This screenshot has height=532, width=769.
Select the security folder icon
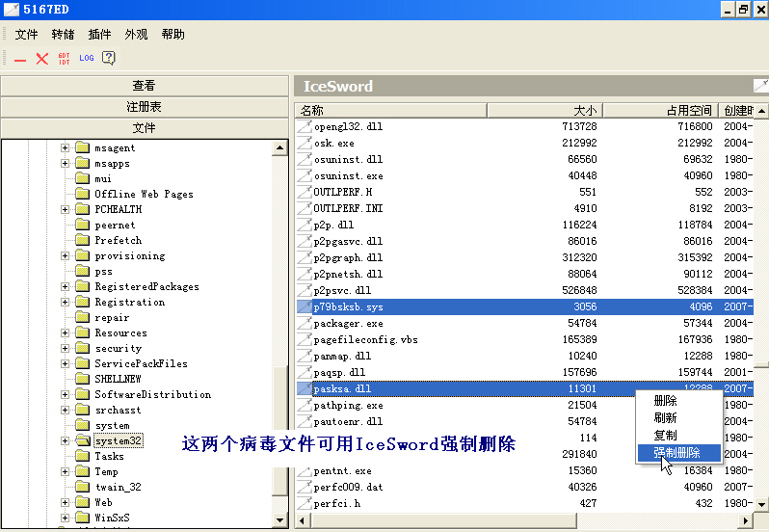pyautogui.click(x=83, y=348)
